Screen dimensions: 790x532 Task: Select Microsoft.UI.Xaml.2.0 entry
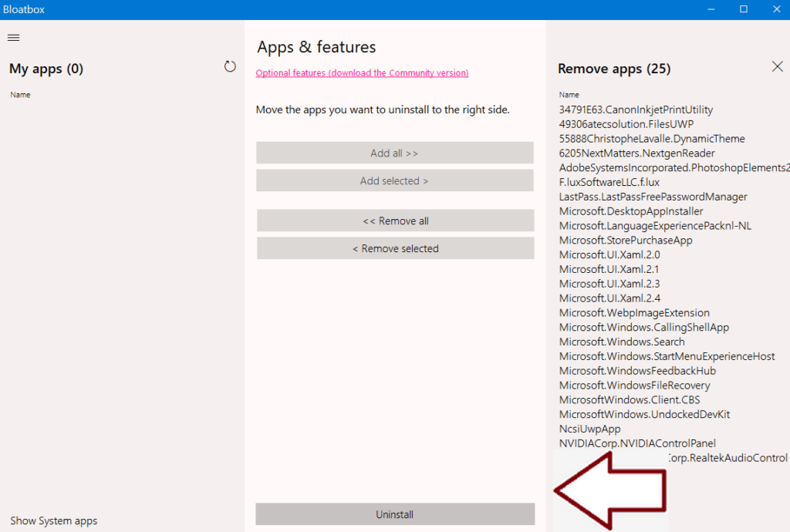pyautogui.click(x=609, y=255)
